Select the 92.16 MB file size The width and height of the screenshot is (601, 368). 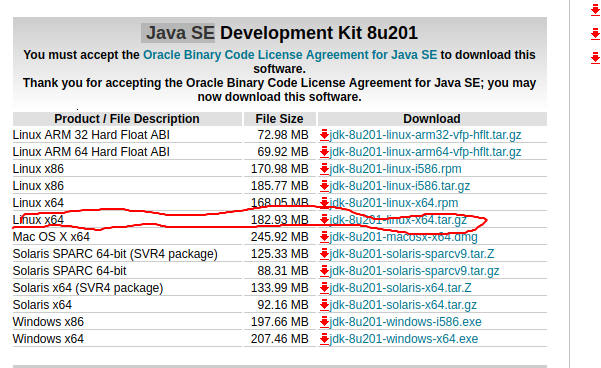click(283, 305)
